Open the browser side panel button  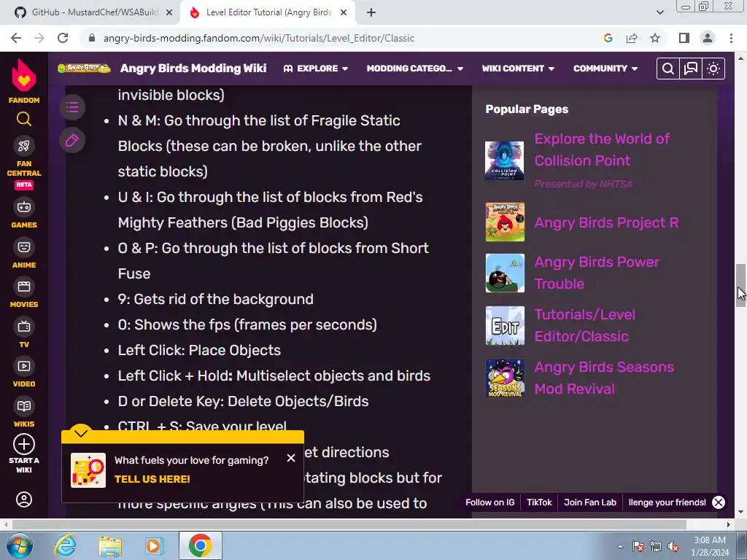pyautogui.click(x=684, y=38)
